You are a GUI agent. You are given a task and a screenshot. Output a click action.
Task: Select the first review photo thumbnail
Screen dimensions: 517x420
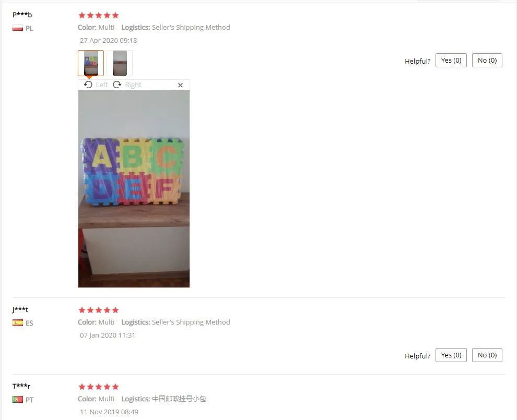(91, 63)
